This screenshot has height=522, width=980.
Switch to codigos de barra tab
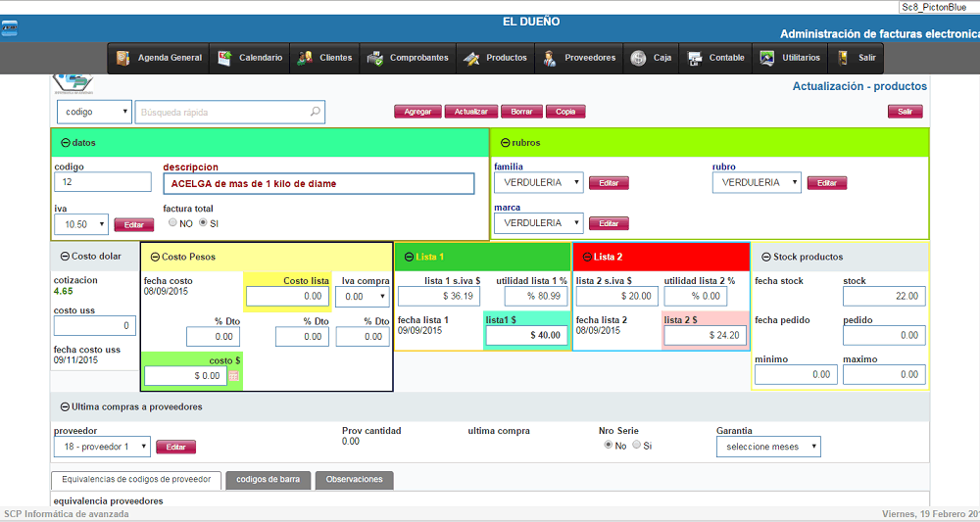click(x=268, y=480)
